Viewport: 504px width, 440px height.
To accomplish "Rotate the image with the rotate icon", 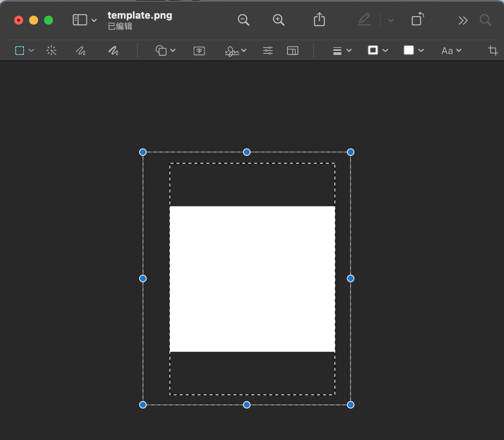I will [418, 19].
